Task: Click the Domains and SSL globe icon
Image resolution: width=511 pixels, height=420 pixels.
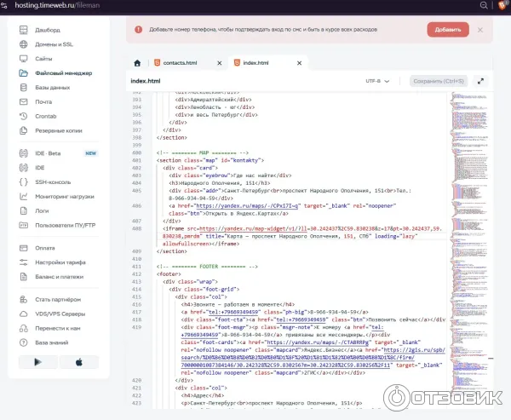Action: click(24, 44)
